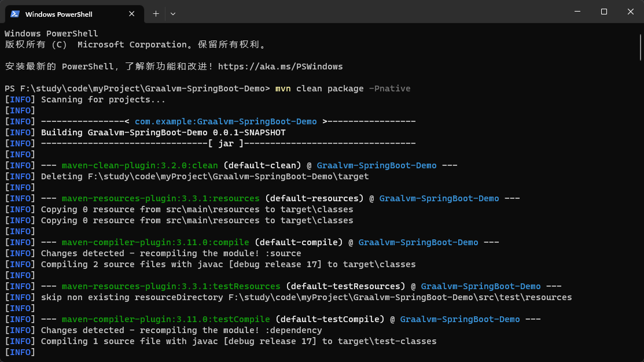
Task: Click maven-clean-plugin:3.2.0:clean text
Action: click(139, 165)
